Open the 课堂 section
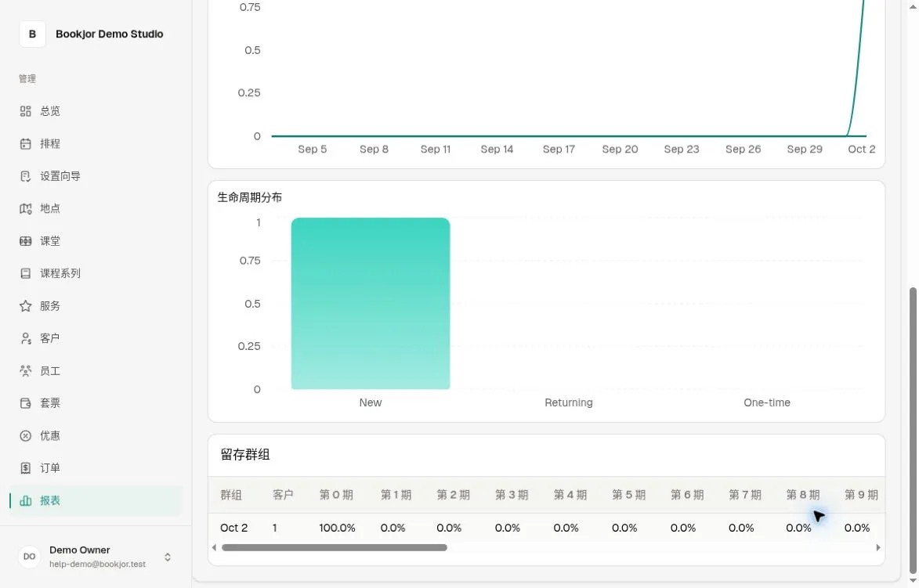Screen dimensions: 919x588 pos(96,241)
